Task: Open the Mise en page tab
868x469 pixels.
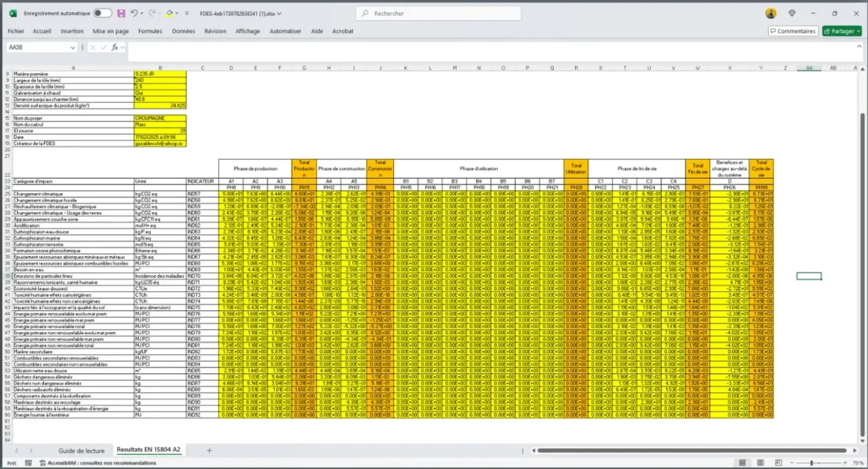Action: [x=111, y=31]
